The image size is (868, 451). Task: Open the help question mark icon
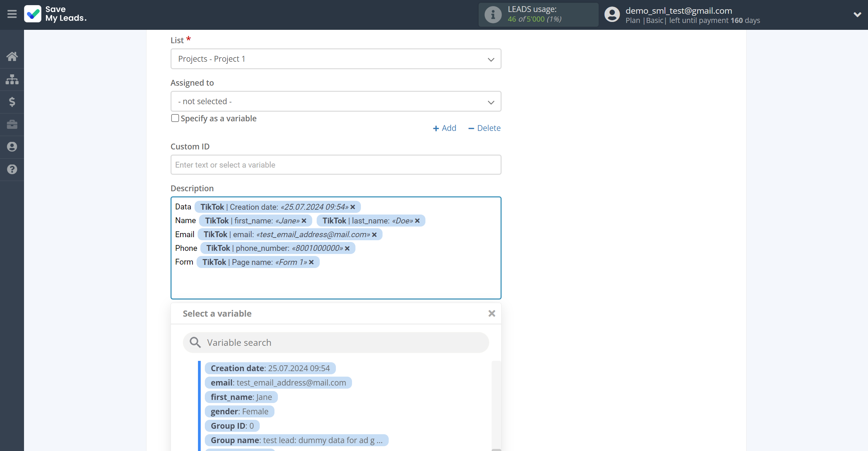click(x=12, y=169)
